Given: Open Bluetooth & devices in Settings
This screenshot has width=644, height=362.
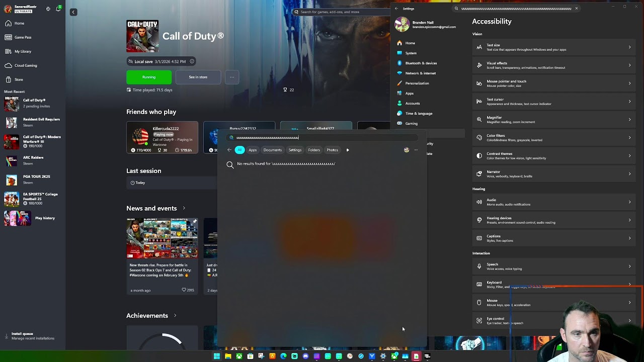Looking at the screenshot, I should pos(421,63).
